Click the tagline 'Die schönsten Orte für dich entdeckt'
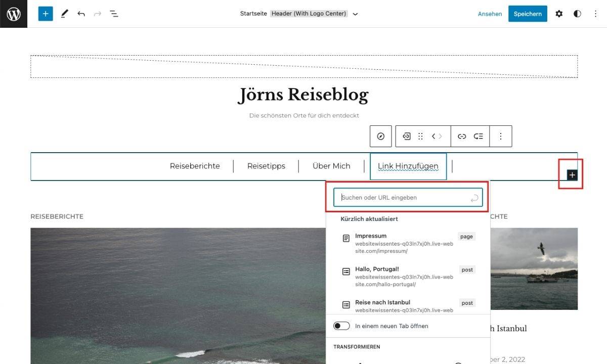 tap(304, 115)
